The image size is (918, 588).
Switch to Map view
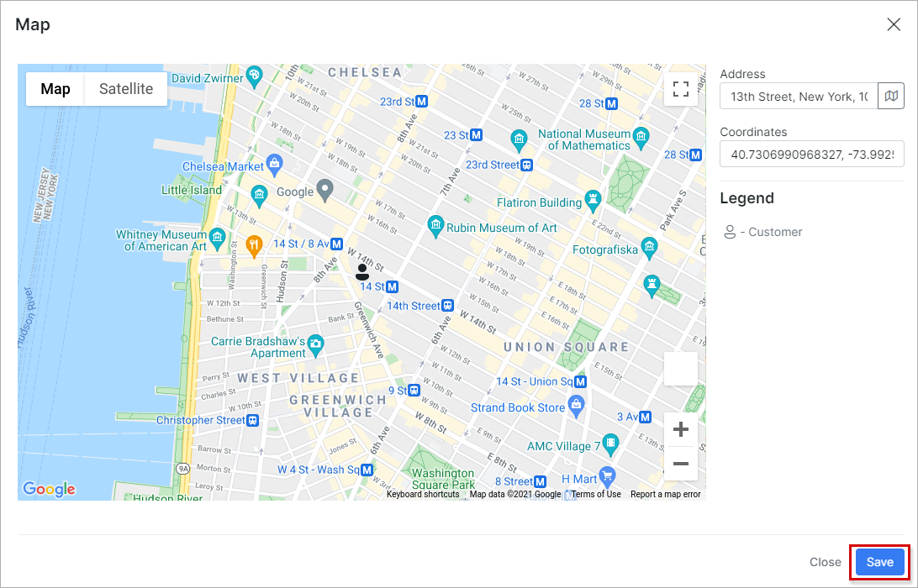pyautogui.click(x=55, y=89)
